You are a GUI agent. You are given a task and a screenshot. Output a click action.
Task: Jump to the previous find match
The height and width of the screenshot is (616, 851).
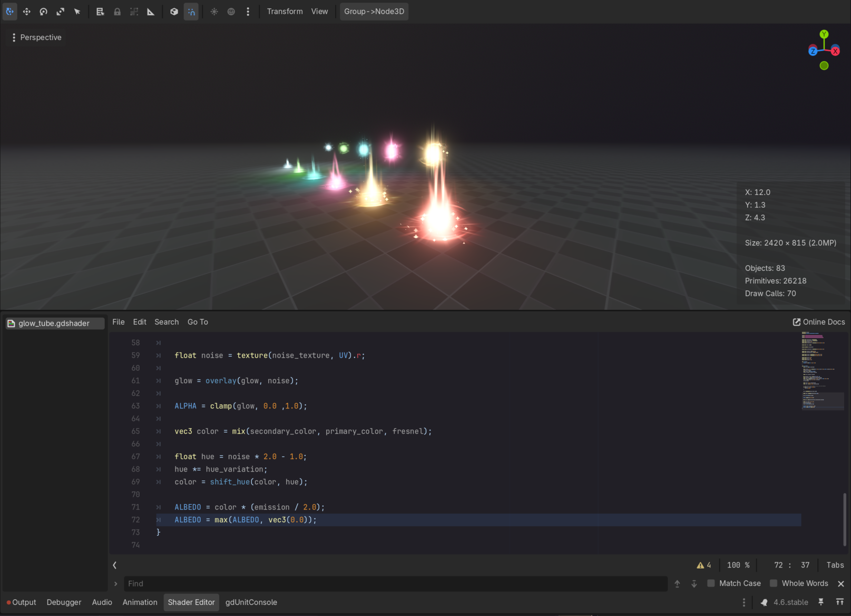pyautogui.click(x=678, y=584)
